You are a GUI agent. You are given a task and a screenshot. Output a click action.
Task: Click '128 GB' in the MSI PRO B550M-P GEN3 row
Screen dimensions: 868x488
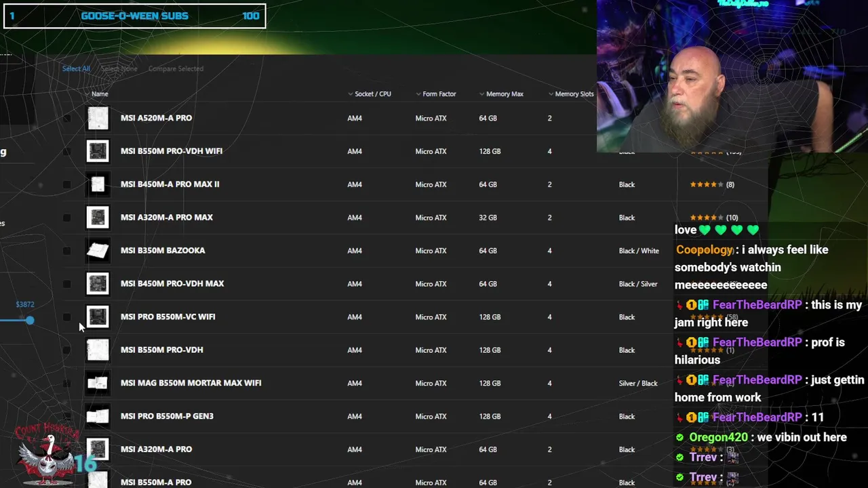(490, 417)
